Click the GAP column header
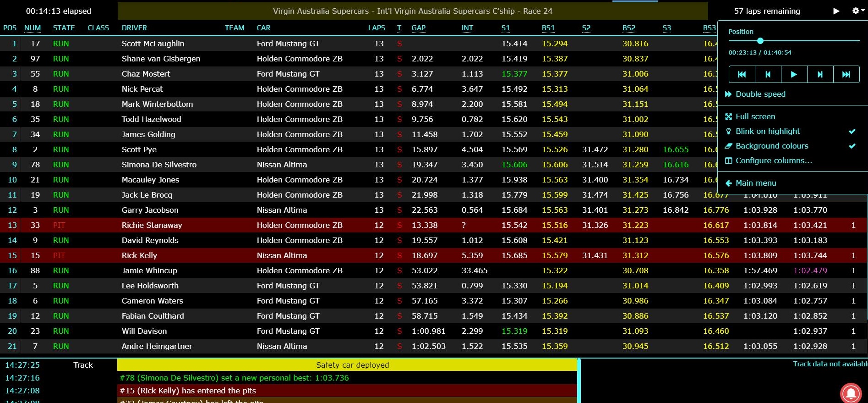Screen dimensions: 868x403 (x=419, y=28)
